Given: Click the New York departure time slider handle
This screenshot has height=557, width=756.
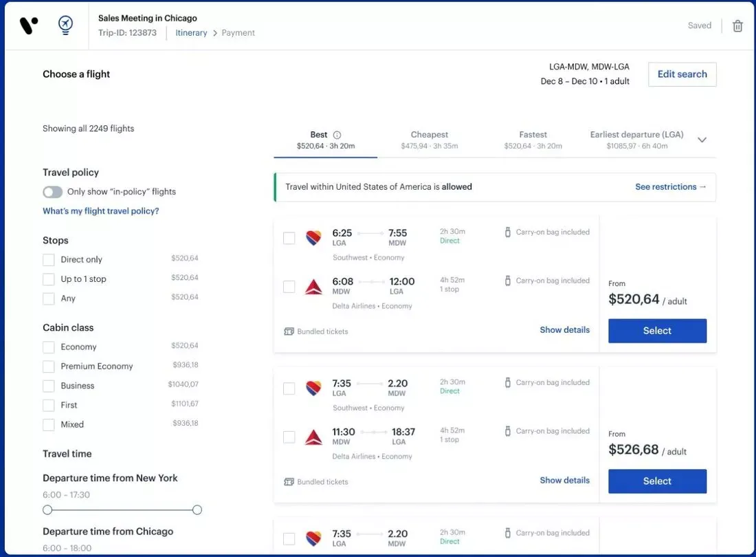Looking at the screenshot, I should click(47, 510).
